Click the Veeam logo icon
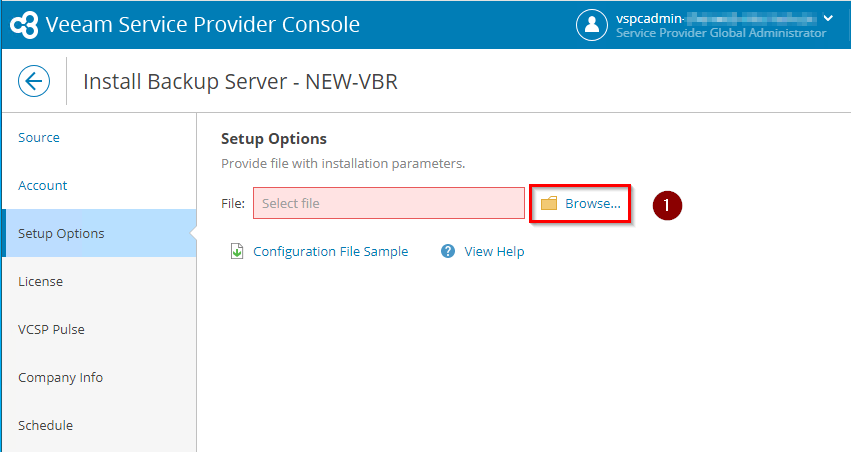Viewport: 851px width, 452px height. tap(24, 24)
